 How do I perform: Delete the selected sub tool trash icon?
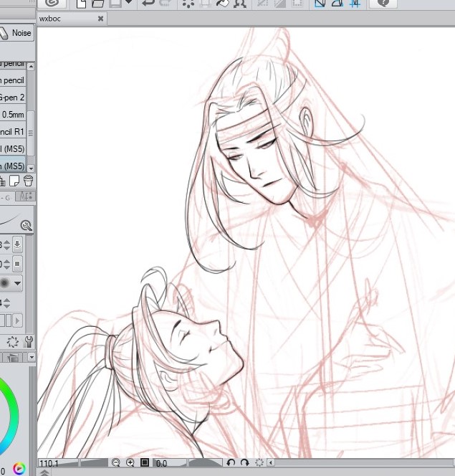pos(28,181)
